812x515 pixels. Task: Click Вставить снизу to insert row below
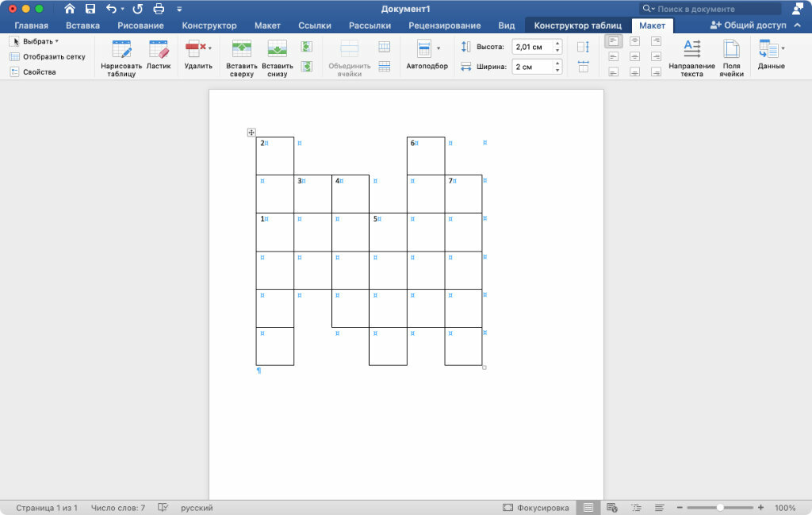click(x=277, y=58)
